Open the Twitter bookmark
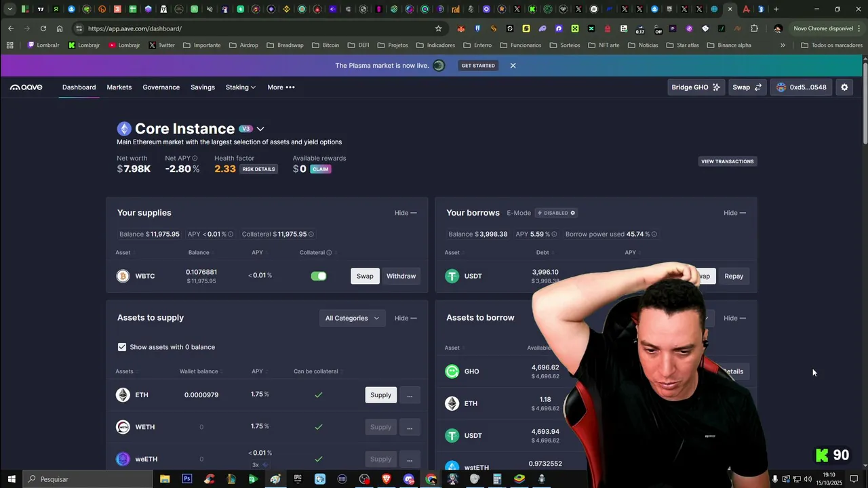Image resolution: width=868 pixels, height=488 pixels. [161, 45]
